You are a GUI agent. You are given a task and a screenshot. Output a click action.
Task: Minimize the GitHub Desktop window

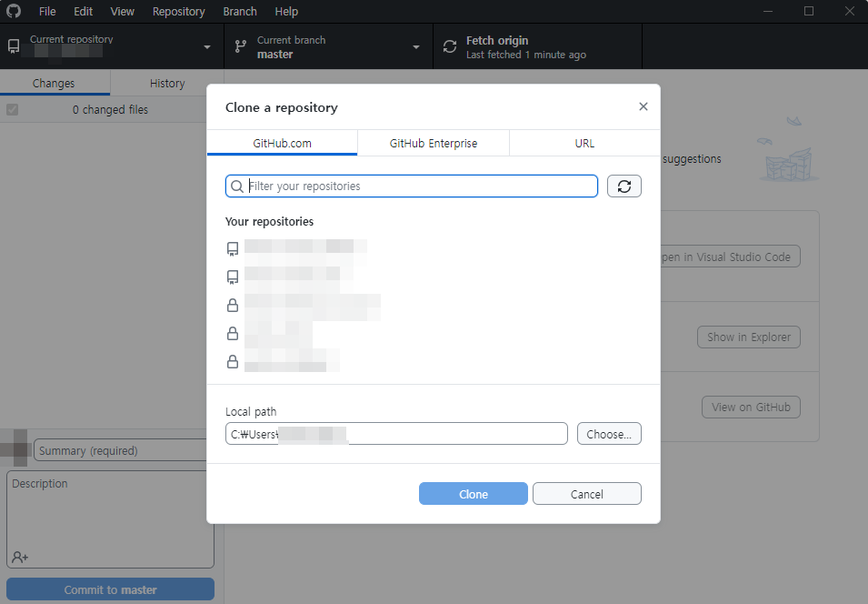768,11
